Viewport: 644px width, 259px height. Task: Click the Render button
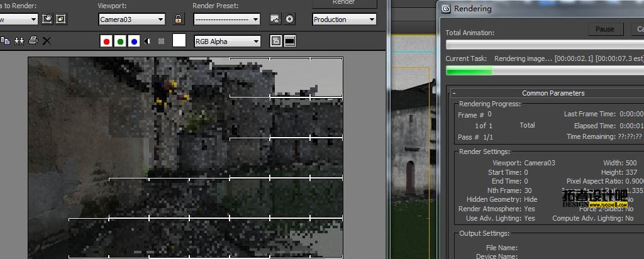click(344, 3)
